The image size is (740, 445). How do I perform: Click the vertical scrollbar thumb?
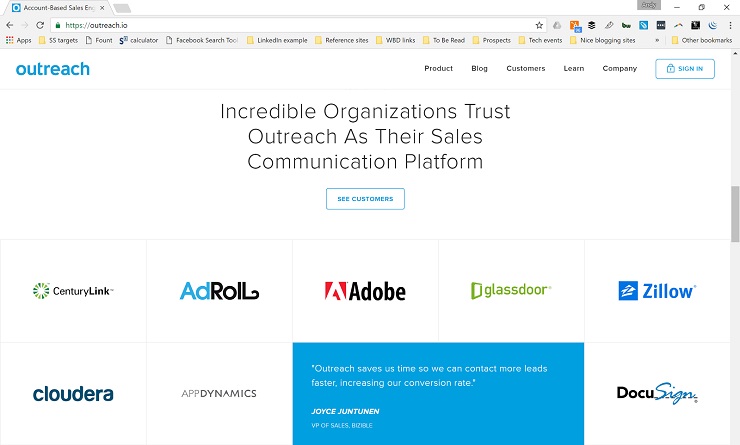click(735, 214)
